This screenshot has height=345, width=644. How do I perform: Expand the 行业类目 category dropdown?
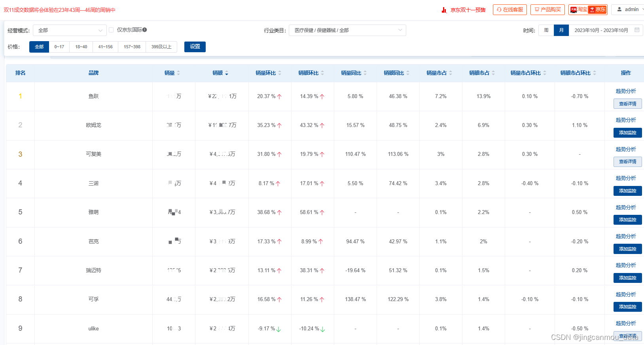click(347, 30)
